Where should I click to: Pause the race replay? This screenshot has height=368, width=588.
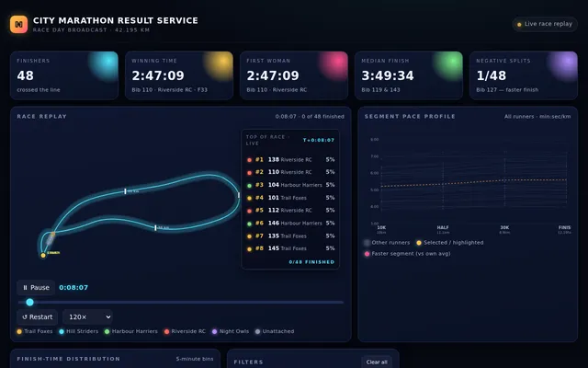tap(36, 288)
